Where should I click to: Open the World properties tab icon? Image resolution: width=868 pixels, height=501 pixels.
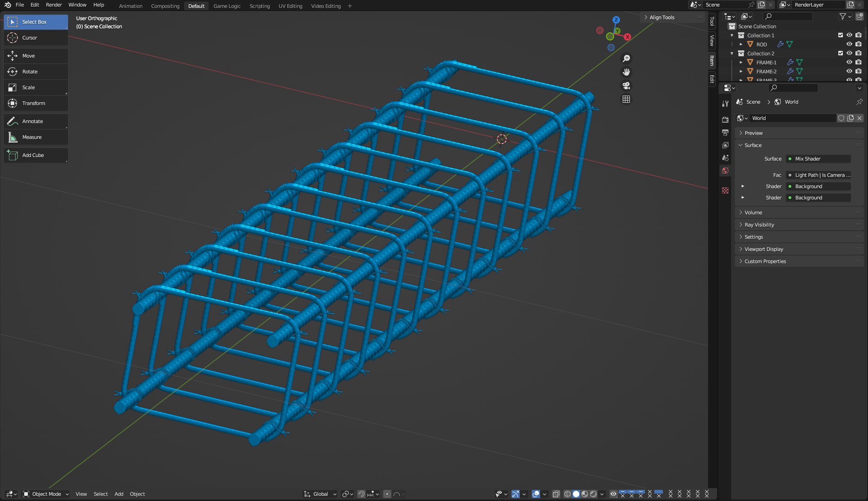[x=725, y=171]
